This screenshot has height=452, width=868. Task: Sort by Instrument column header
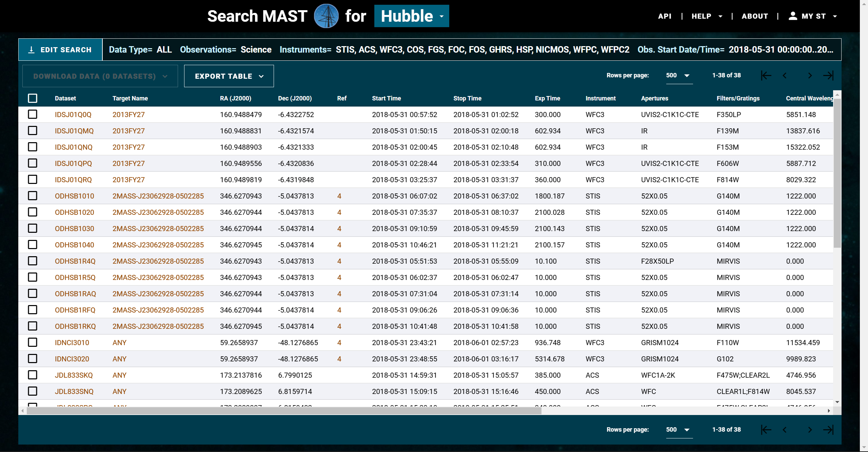pyautogui.click(x=600, y=98)
